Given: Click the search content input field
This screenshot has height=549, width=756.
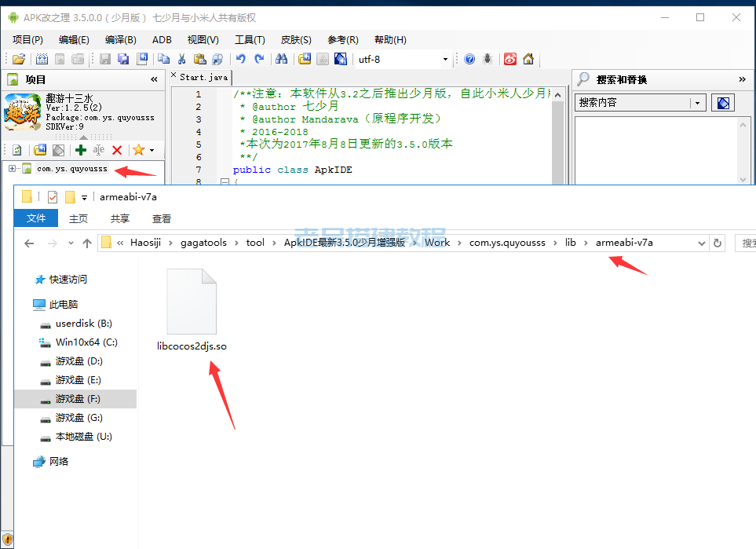Looking at the screenshot, I should point(633,103).
